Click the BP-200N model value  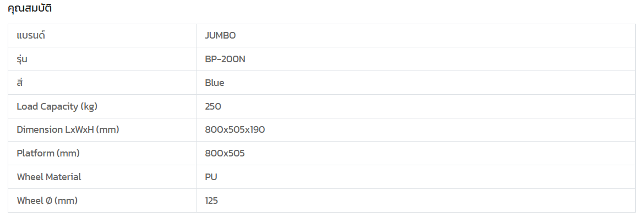pyautogui.click(x=225, y=59)
